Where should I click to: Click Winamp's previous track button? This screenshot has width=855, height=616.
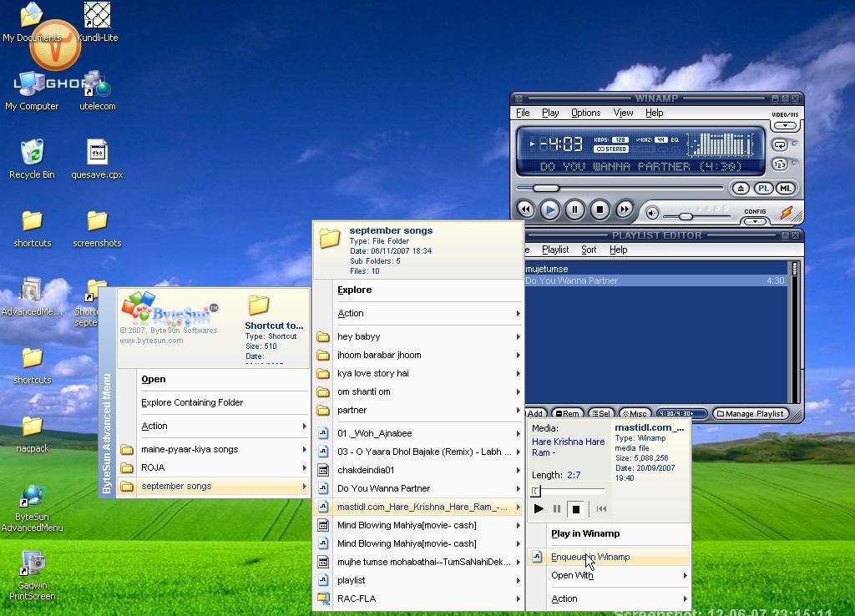pos(526,210)
